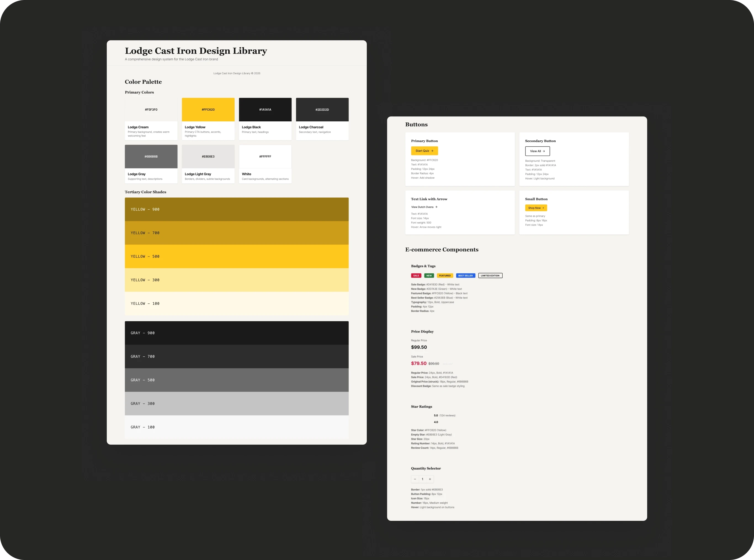The image size is (754, 560).
Task: Click the quantity number field showing 1
Action: (422, 479)
